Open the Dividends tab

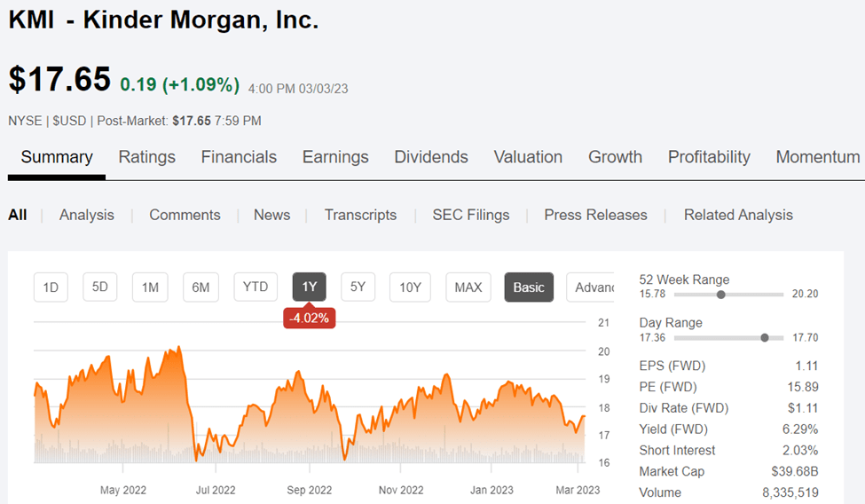coord(431,157)
